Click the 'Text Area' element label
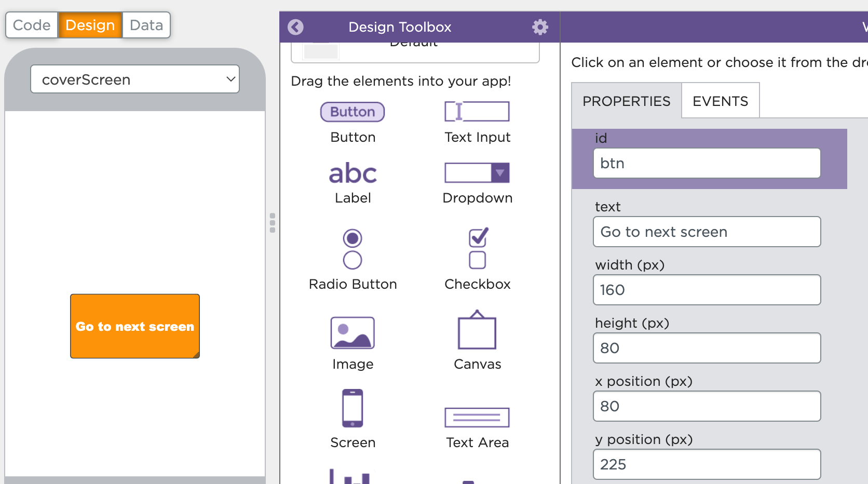This screenshot has height=484, width=868. click(478, 442)
